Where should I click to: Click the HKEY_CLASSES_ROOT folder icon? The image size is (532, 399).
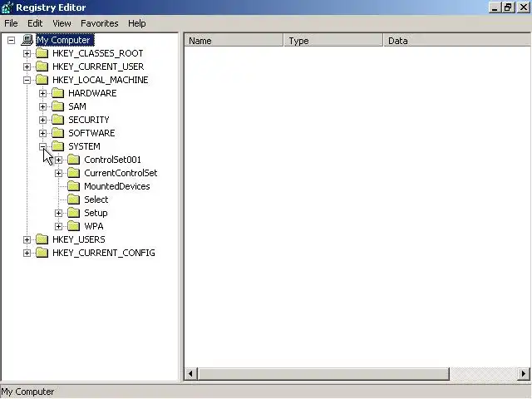click(42, 53)
